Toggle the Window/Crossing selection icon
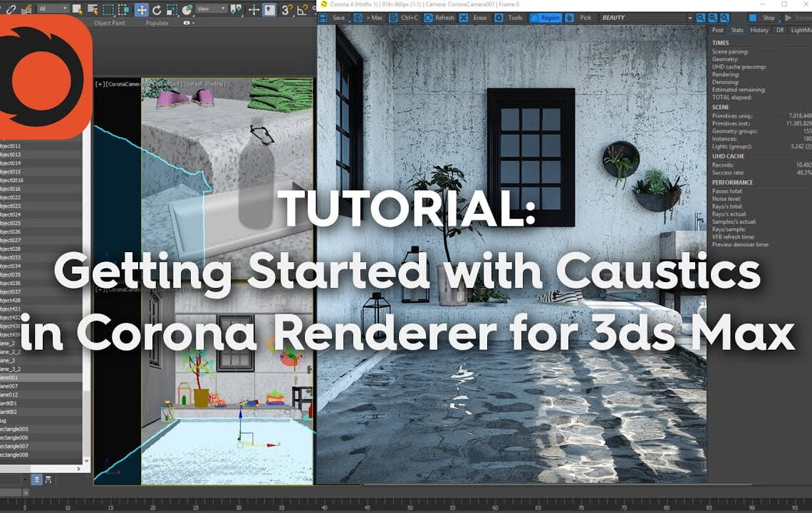The width and height of the screenshot is (812, 513). pyautogui.click(x=124, y=9)
